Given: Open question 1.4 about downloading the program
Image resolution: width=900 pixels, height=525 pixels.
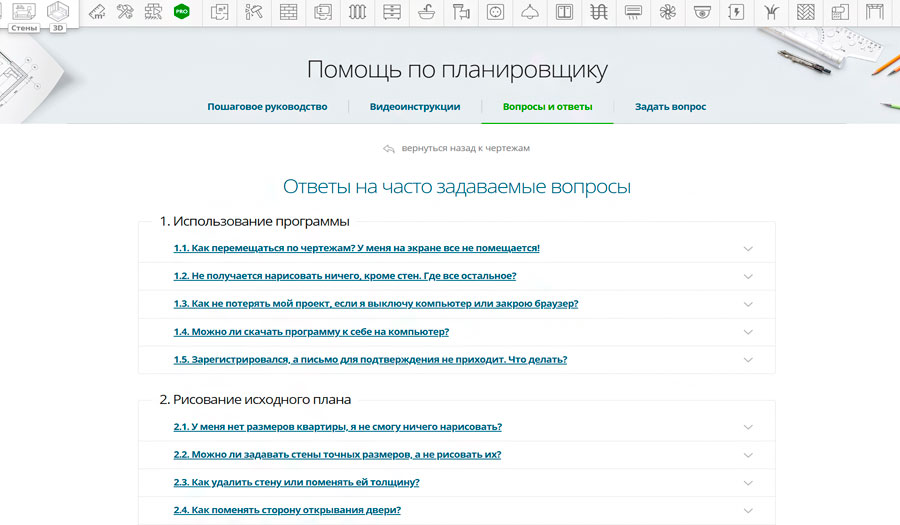Looking at the screenshot, I should pos(311,332).
